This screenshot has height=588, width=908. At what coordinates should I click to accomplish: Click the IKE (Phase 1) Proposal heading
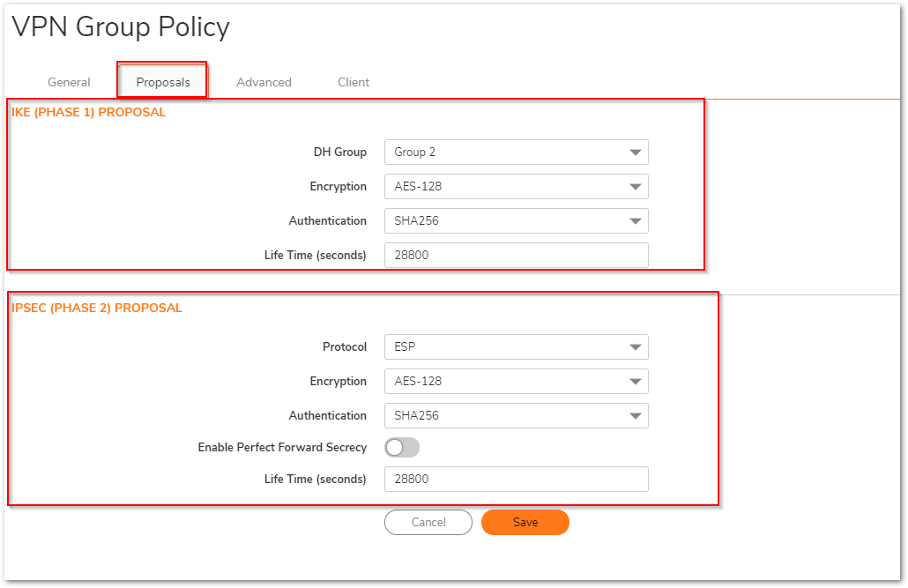click(x=88, y=113)
